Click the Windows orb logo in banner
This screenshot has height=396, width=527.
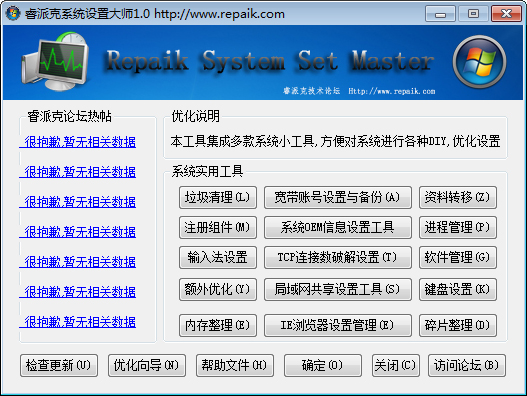pos(479,62)
